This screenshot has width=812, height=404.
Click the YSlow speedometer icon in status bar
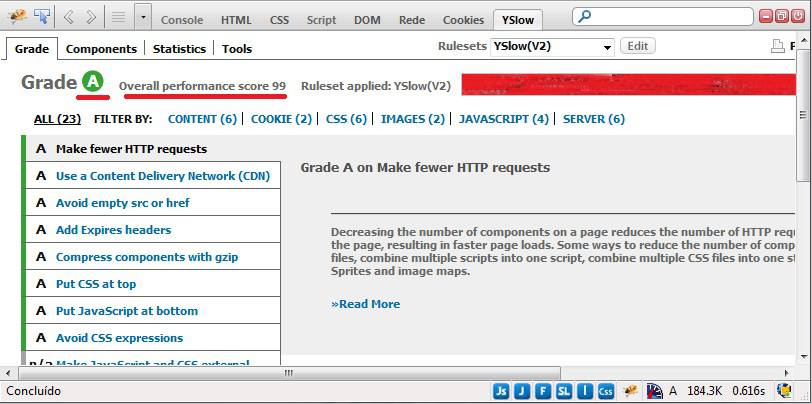655,391
